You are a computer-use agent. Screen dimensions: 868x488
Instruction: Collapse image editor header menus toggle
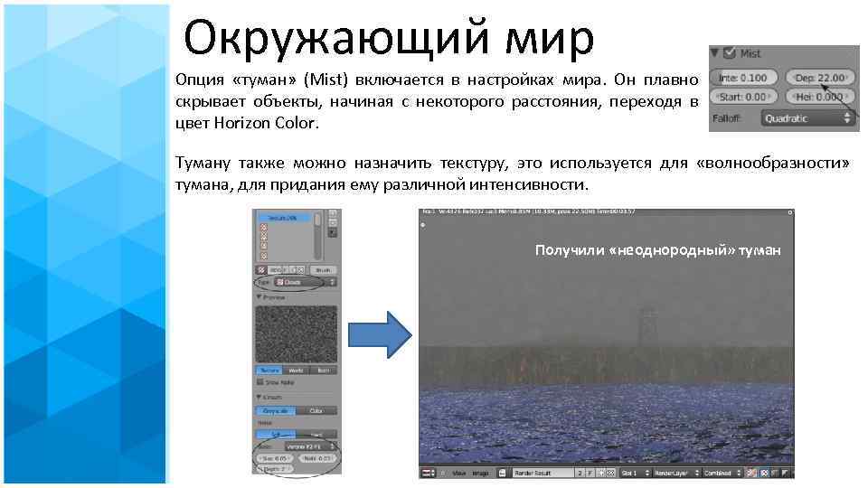tap(442, 473)
